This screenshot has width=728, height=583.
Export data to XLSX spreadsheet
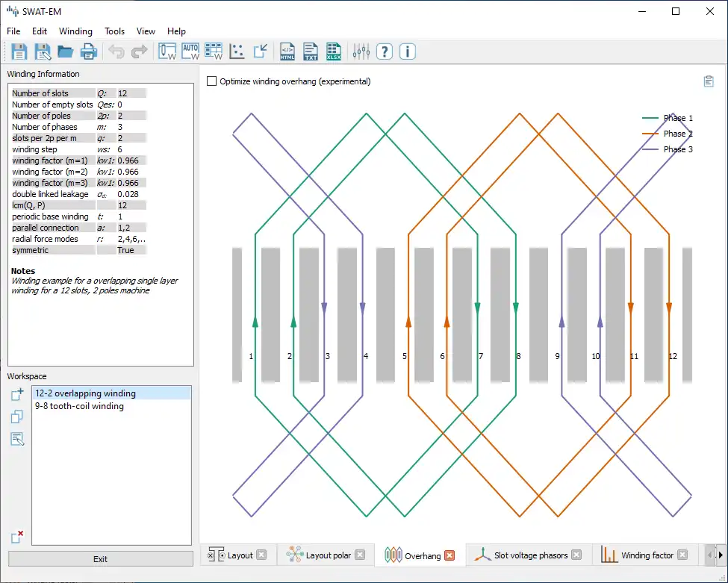334,52
